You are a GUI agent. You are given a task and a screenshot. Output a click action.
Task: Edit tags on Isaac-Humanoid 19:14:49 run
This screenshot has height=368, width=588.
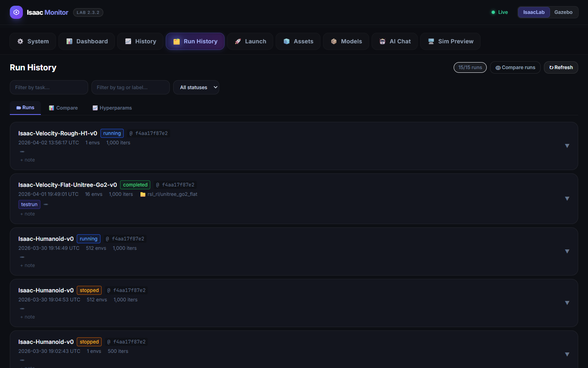[22, 257]
